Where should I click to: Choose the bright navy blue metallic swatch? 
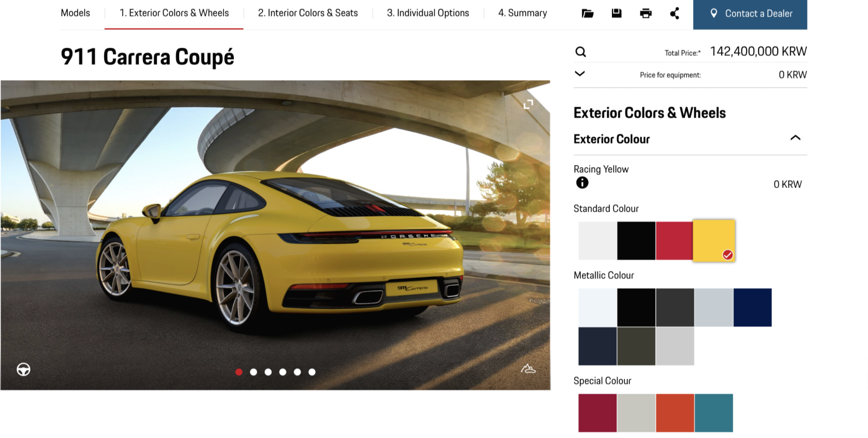point(753,307)
